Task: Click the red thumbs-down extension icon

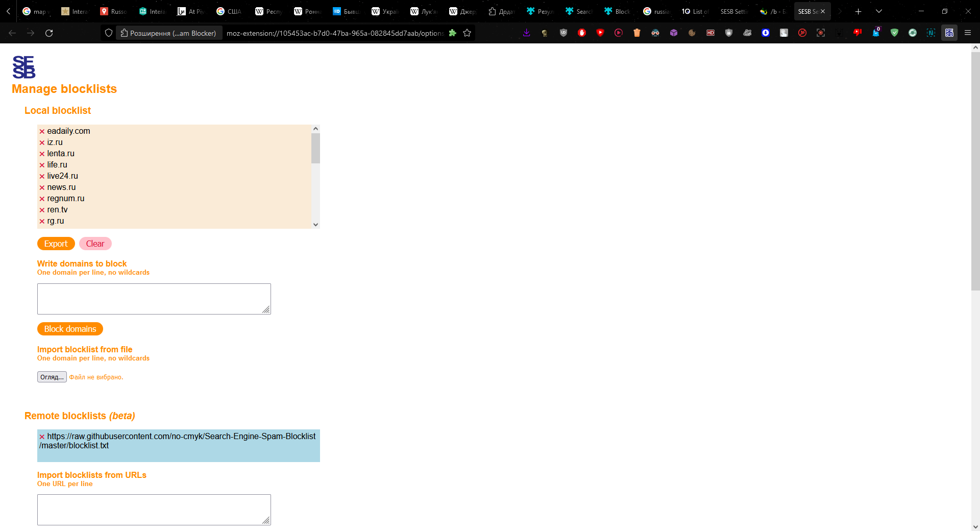Action: coord(857,33)
